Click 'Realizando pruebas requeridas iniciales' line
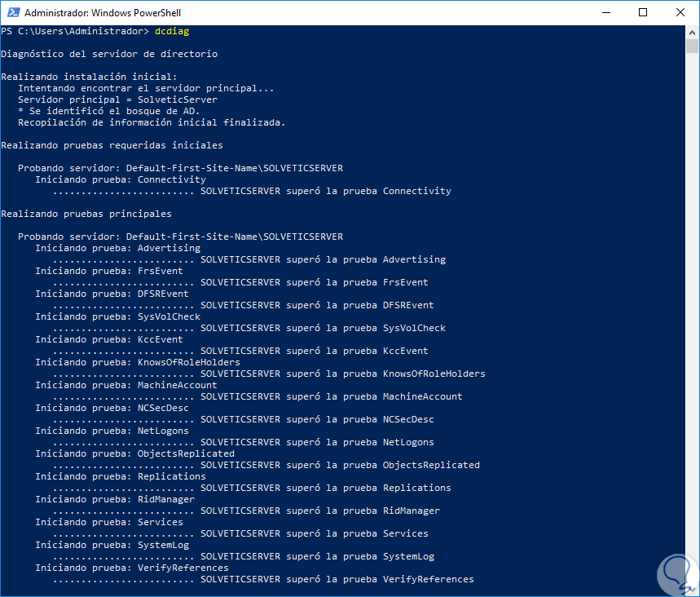This screenshot has height=597, width=700. click(x=112, y=145)
